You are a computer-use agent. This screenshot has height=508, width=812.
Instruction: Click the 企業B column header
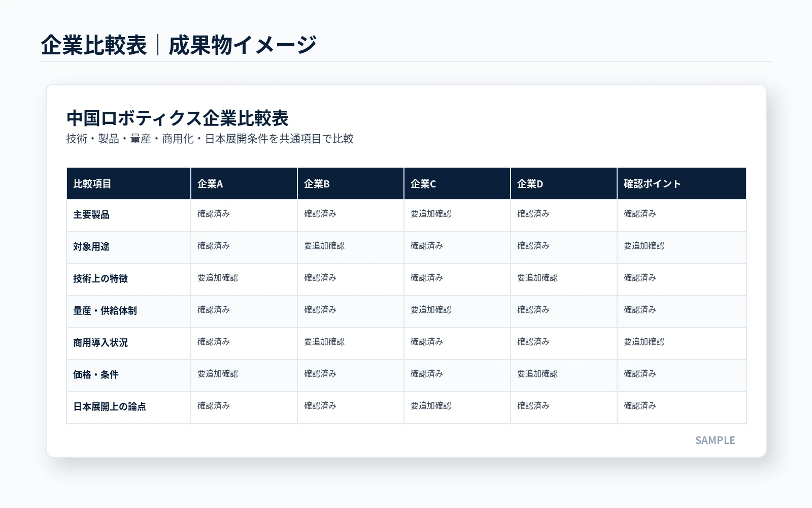[x=351, y=183]
